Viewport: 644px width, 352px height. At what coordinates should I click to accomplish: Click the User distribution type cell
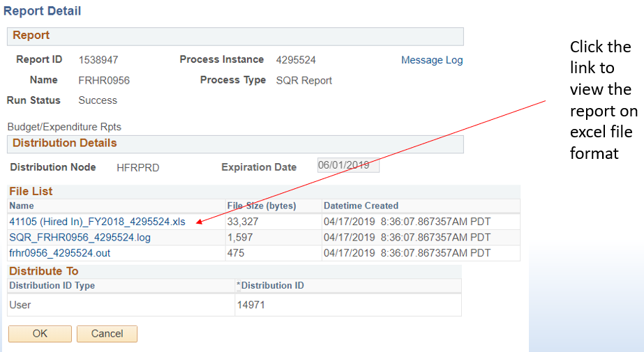pos(20,305)
